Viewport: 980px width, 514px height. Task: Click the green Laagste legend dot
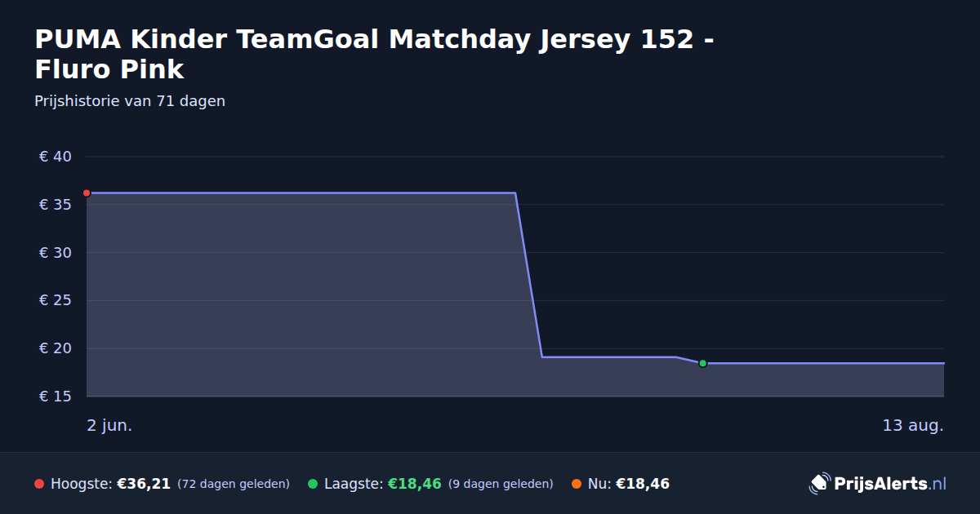coord(313,484)
